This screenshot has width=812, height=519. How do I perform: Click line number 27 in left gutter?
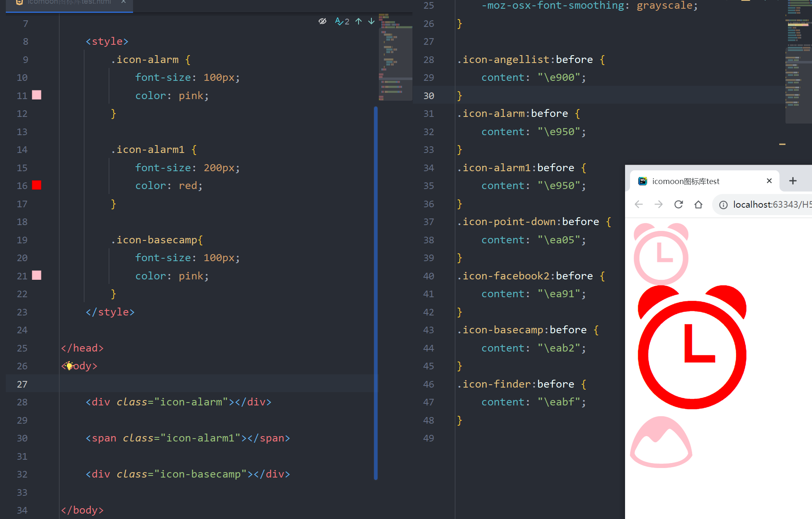click(x=22, y=384)
